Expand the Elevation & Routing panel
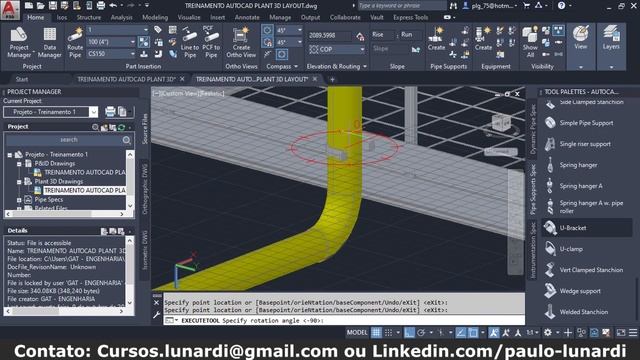Screen dimensions: 640x360 365,66
